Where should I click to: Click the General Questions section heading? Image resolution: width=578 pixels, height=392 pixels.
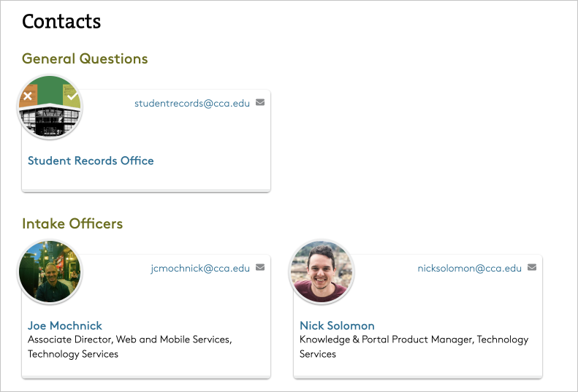pyautogui.click(x=85, y=58)
